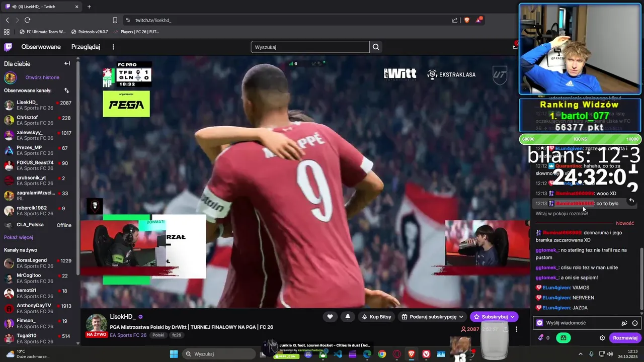Select offline CLA_Polska channel
The width and height of the screenshot is (644, 362).
pyautogui.click(x=38, y=225)
